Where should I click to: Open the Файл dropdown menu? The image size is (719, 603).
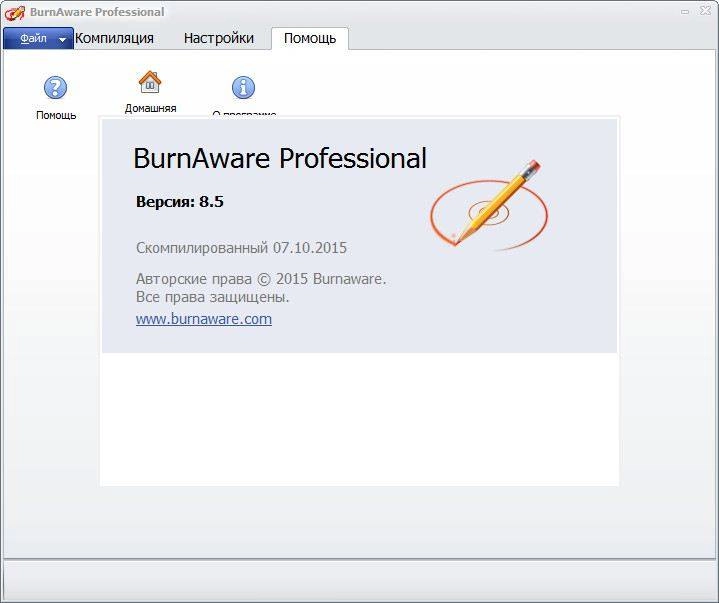39,39
